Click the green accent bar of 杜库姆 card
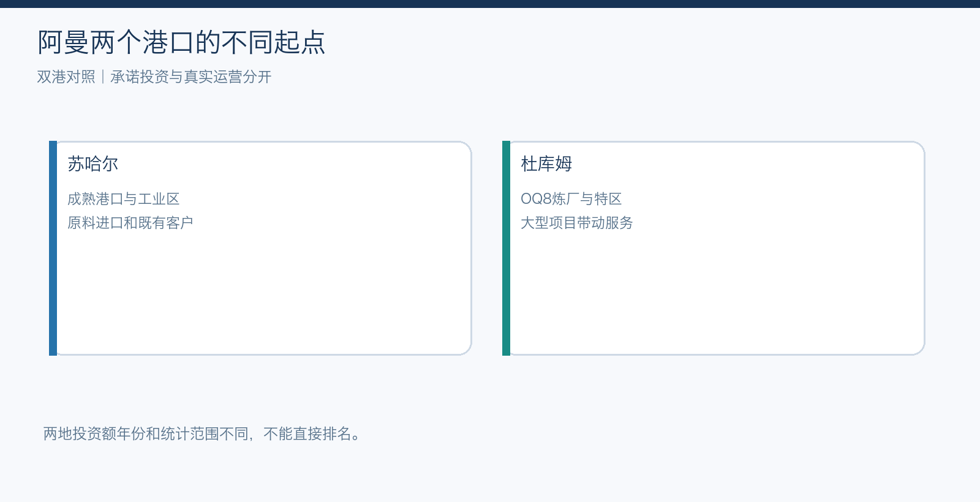 coord(506,248)
